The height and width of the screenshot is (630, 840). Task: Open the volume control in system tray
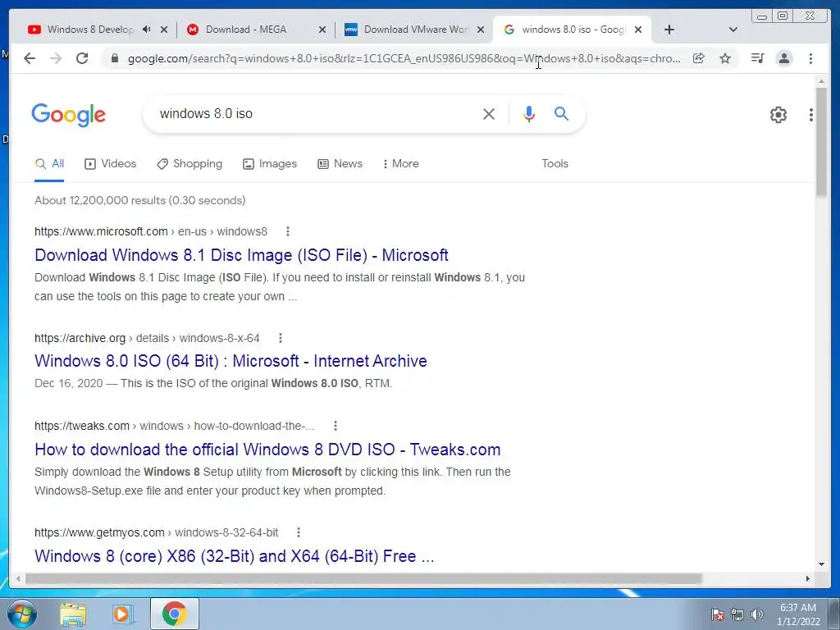click(x=757, y=614)
